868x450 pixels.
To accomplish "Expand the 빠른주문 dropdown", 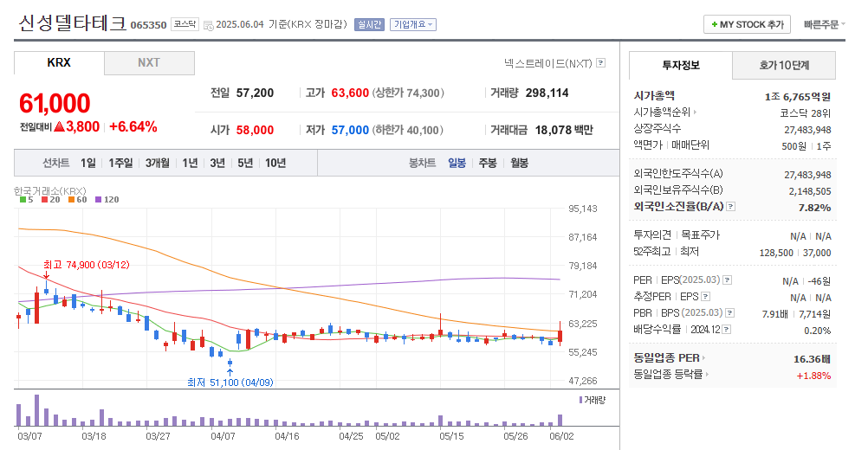I will [825, 24].
